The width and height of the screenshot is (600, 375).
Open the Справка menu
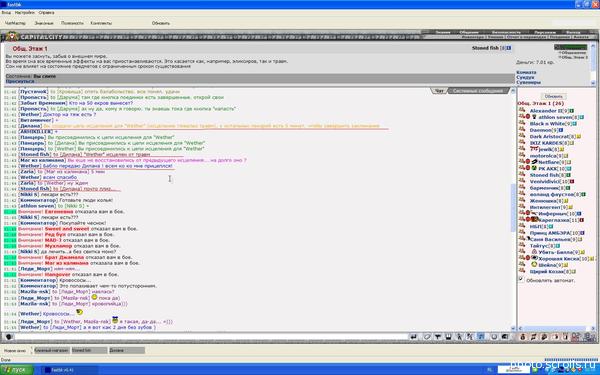[46, 13]
